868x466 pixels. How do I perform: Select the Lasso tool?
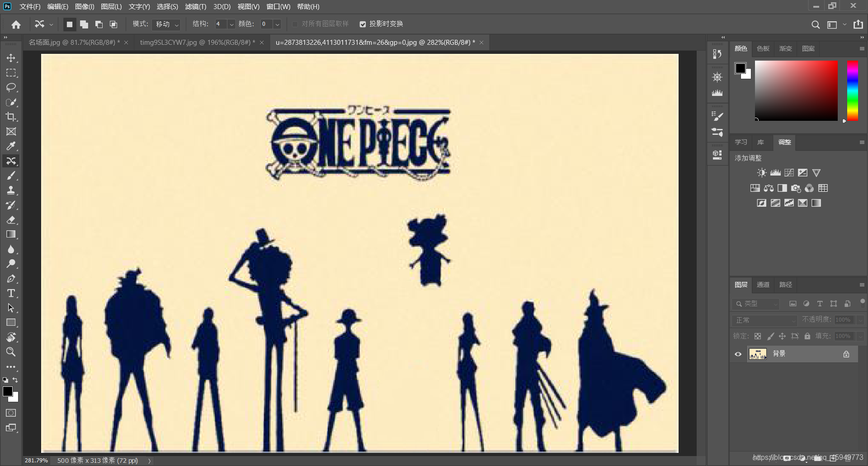11,87
